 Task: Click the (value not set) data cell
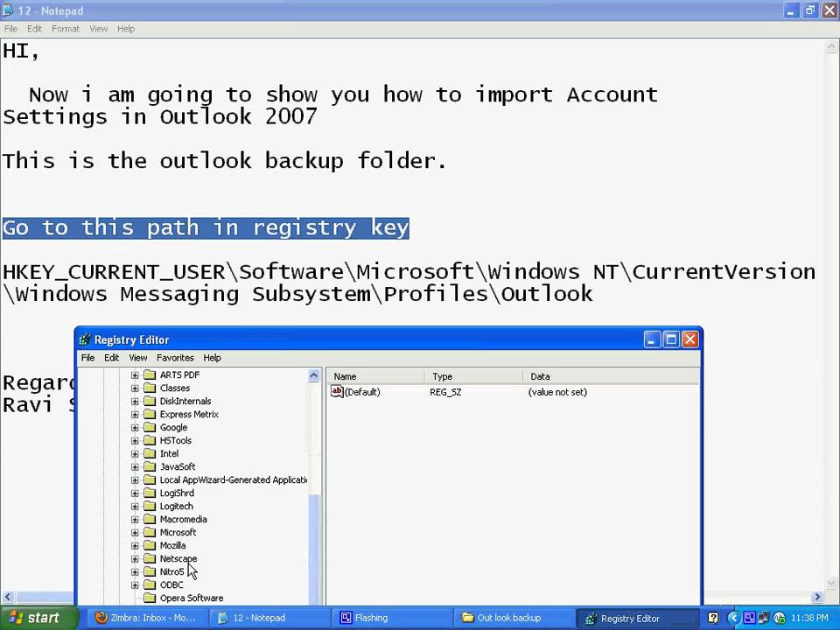pyautogui.click(x=557, y=392)
